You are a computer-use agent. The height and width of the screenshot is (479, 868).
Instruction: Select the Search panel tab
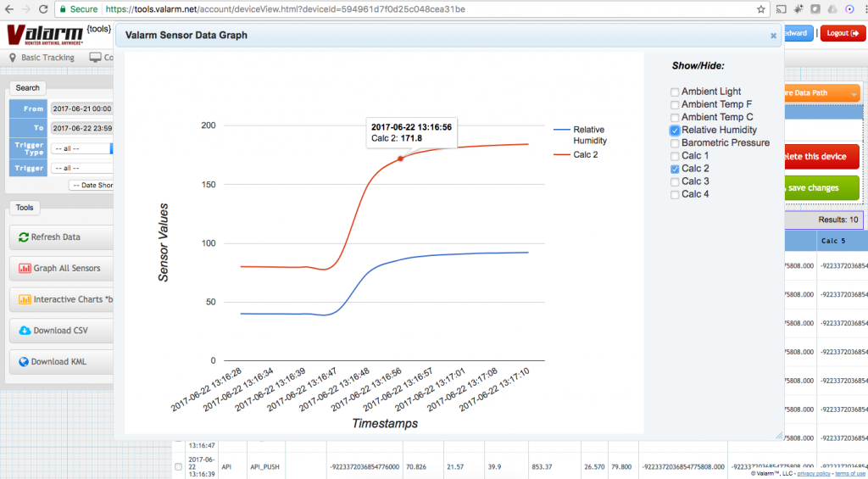[28, 88]
